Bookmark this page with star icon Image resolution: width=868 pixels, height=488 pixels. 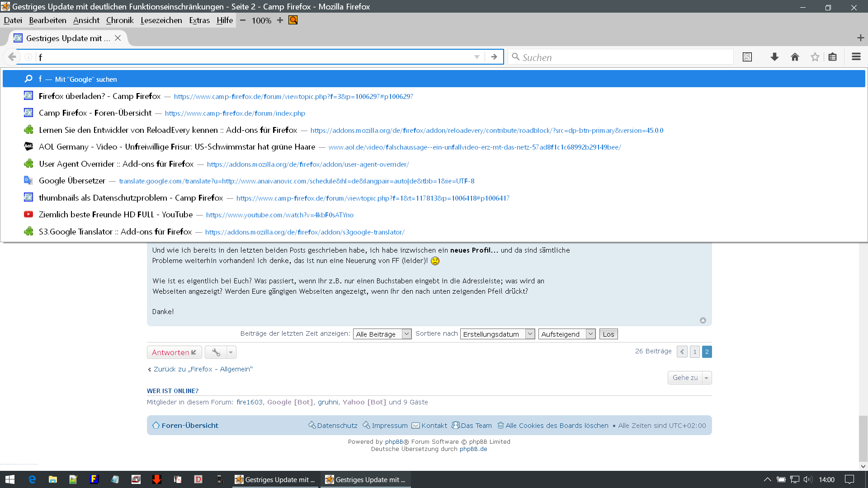click(815, 57)
